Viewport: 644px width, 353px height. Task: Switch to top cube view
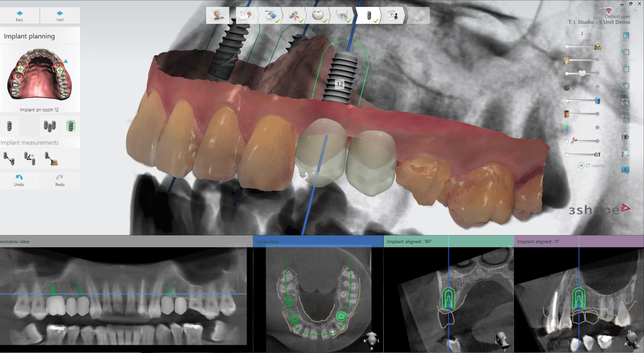[x=626, y=68]
